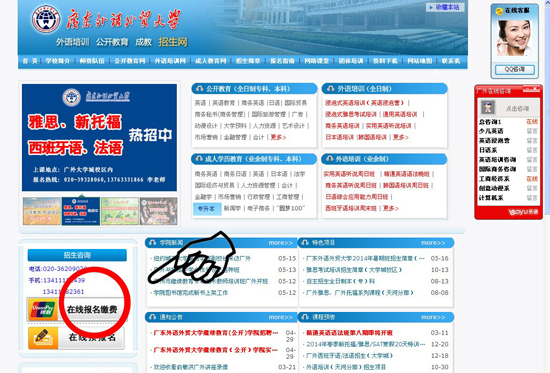
Task: Select the last banner thumbnail below slideshow
Action: pos(159,211)
